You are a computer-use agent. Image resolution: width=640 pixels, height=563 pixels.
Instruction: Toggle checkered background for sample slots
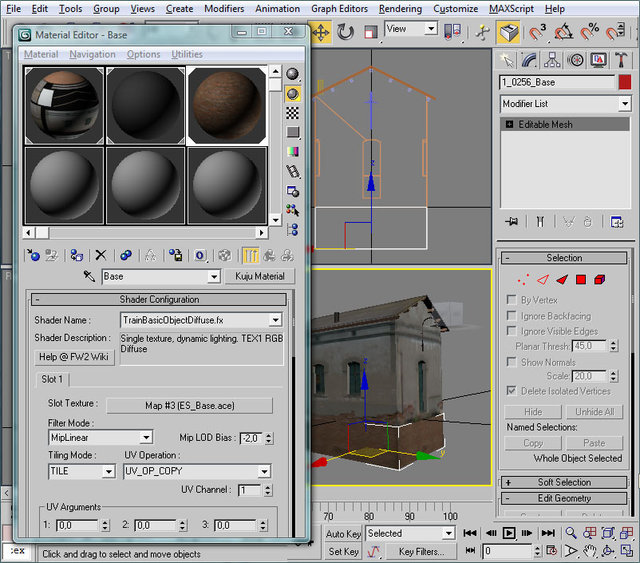(x=293, y=112)
